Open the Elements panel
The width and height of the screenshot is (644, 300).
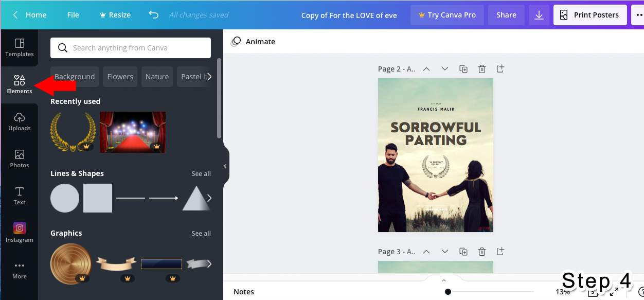[19, 84]
